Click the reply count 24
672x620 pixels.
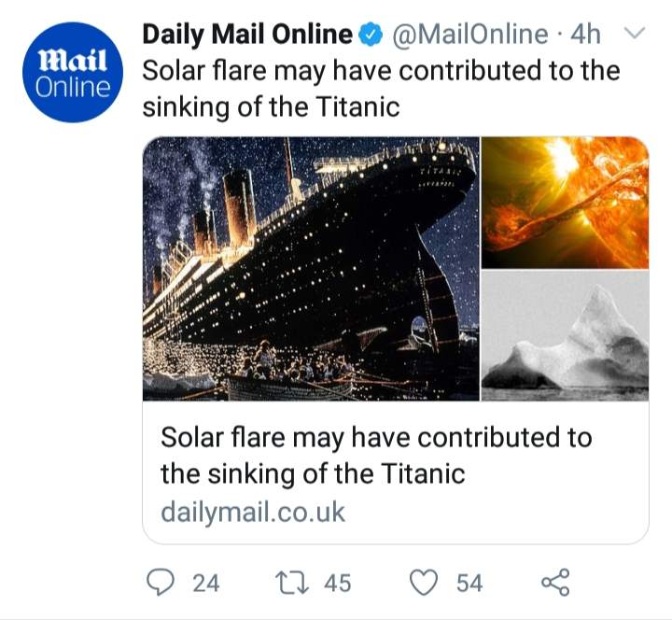tap(205, 584)
